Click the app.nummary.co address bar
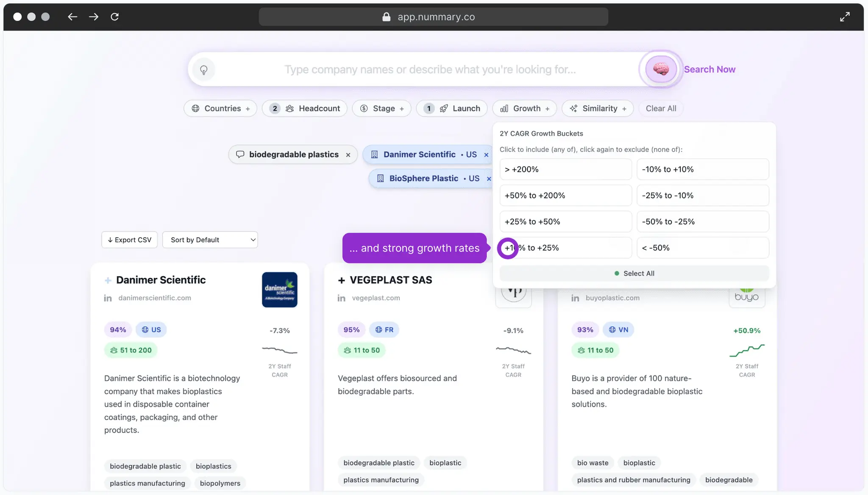The image size is (868, 495). (433, 17)
